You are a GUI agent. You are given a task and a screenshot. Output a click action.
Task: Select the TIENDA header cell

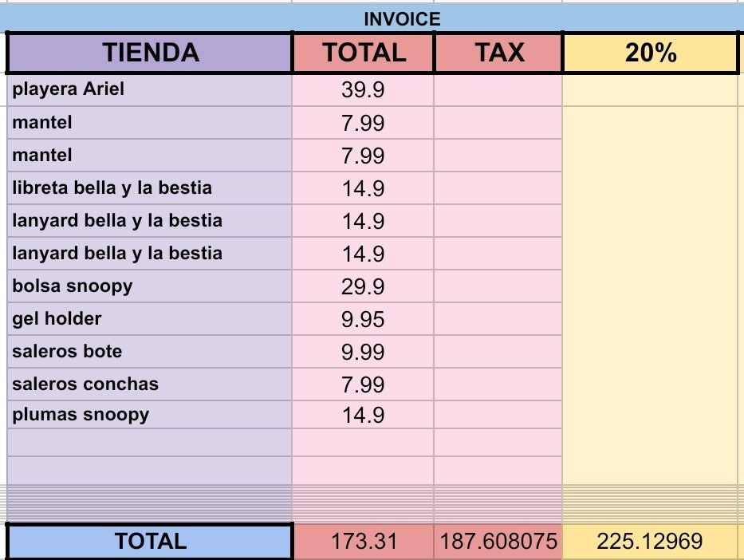150,53
